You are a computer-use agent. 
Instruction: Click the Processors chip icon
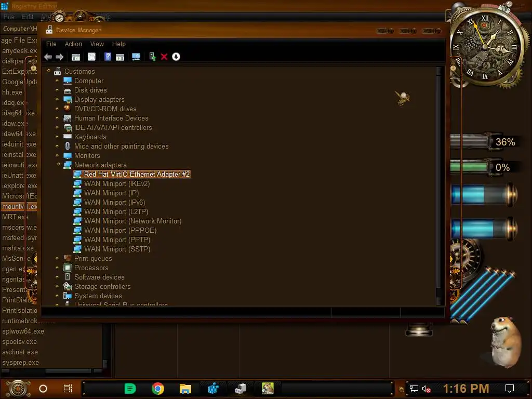[68, 268]
